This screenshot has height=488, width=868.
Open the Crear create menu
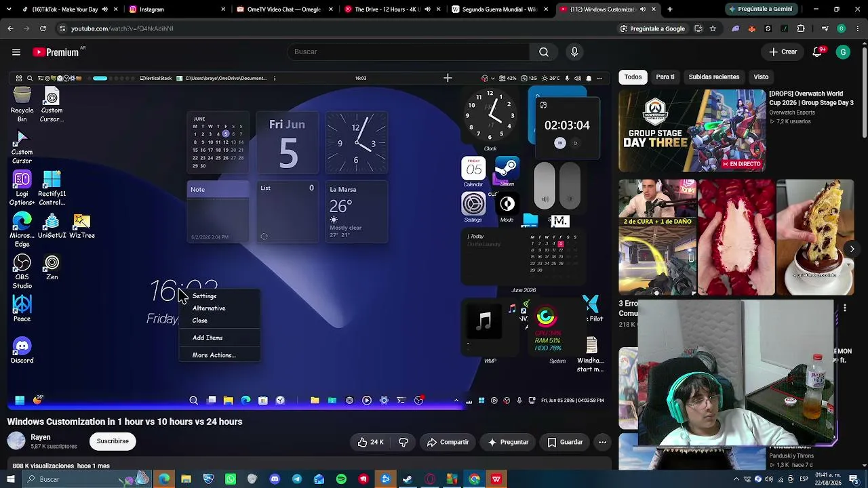pos(783,52)
